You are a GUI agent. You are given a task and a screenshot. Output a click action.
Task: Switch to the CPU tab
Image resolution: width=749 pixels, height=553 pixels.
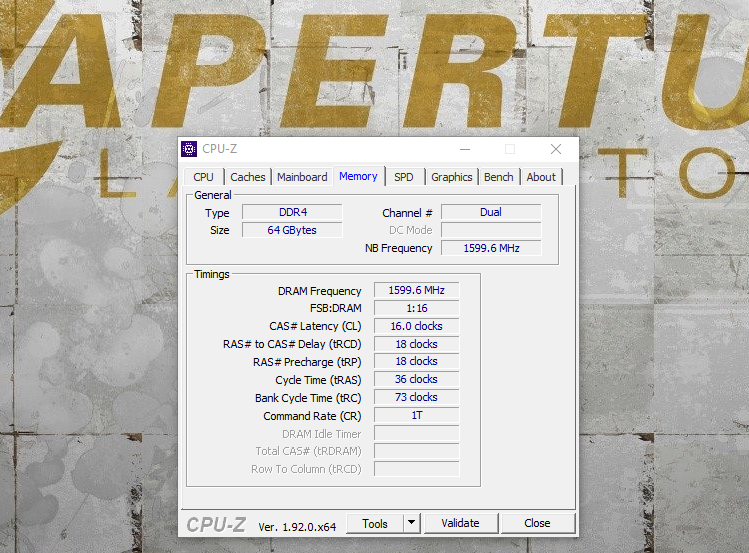tap(203, 177)
